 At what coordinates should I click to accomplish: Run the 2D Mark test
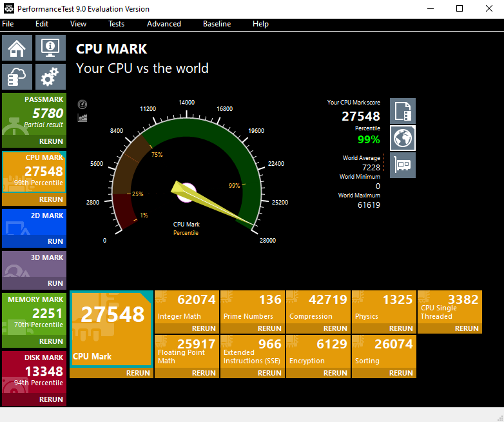coord(34,241)
